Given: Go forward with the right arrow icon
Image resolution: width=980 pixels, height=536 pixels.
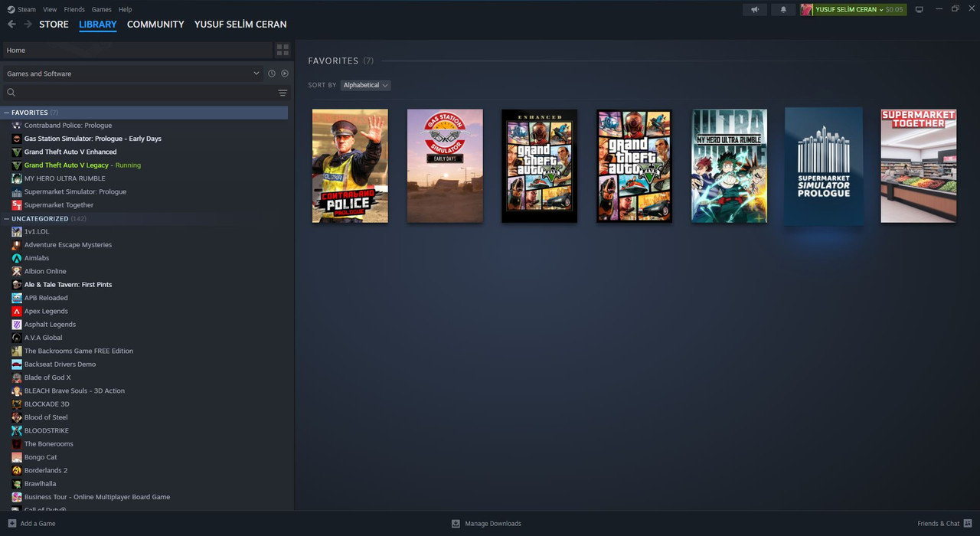Looking at the screenshot, I should [x=28, y=25].
